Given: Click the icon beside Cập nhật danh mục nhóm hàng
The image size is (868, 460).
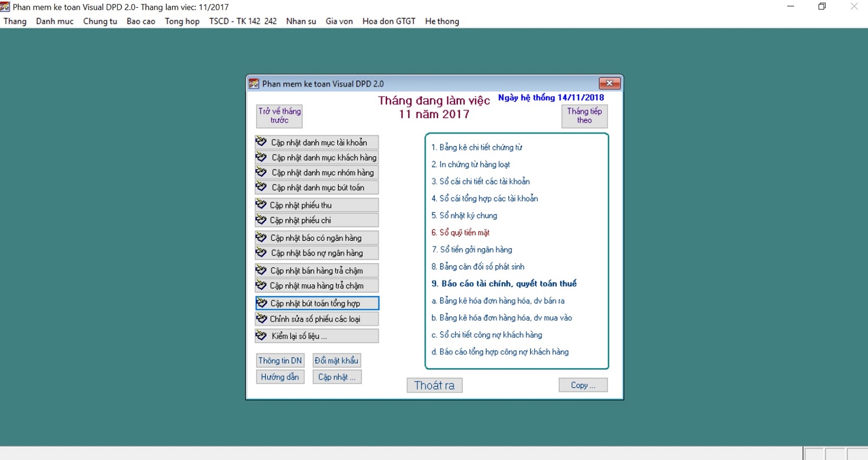Looking at the screenshot, I should (x=261, y=172).
